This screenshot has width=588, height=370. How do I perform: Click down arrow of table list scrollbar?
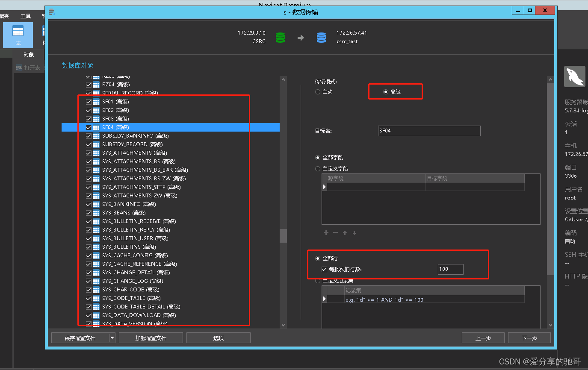pyautogui.click(x=283, y=325)
